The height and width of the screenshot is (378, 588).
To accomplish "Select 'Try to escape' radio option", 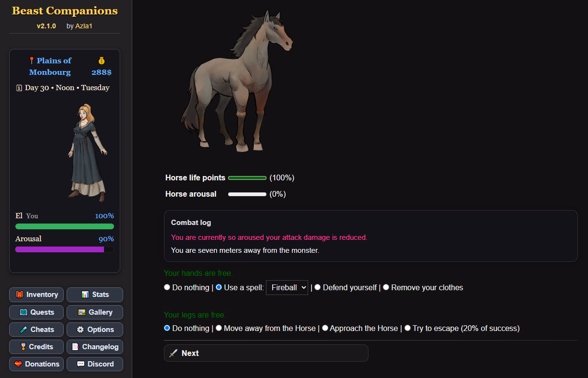I will (408, 328).
